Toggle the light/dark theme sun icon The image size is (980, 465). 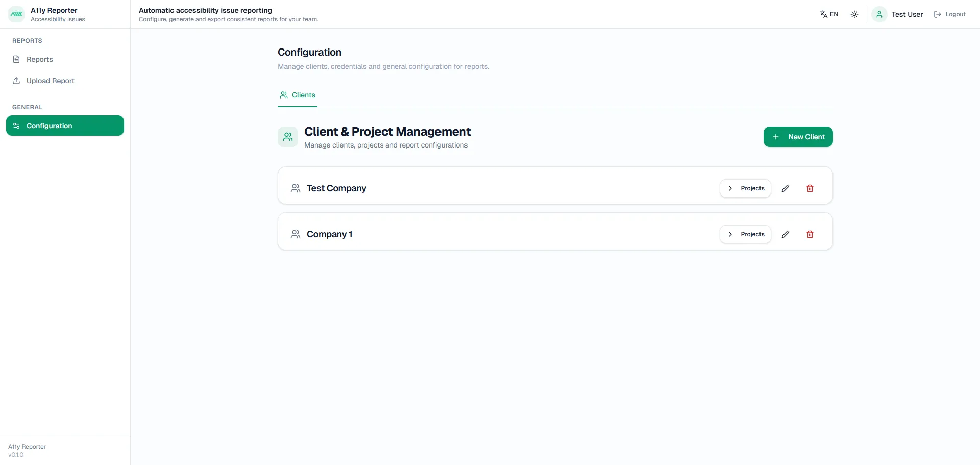pos(854,14)
